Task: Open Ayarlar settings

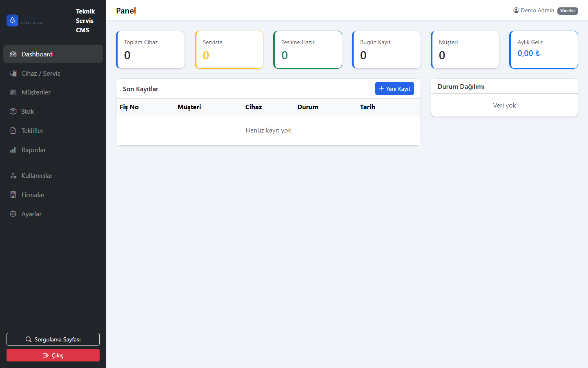Action: [53, 214]
